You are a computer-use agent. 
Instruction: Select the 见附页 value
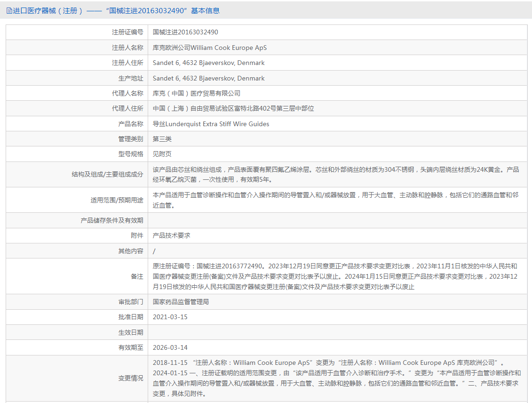[162, 154]
